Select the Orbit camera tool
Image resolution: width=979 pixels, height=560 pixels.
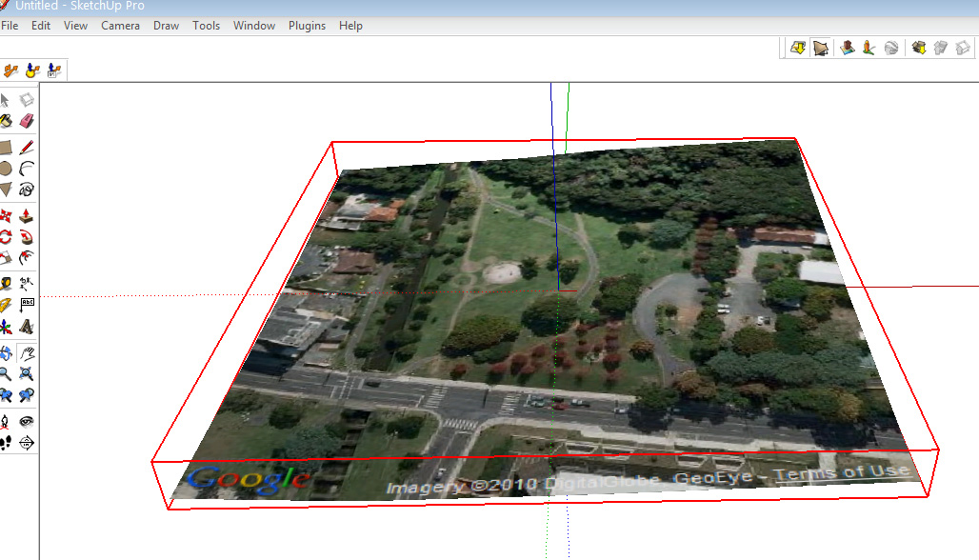[x=6, y=353]
